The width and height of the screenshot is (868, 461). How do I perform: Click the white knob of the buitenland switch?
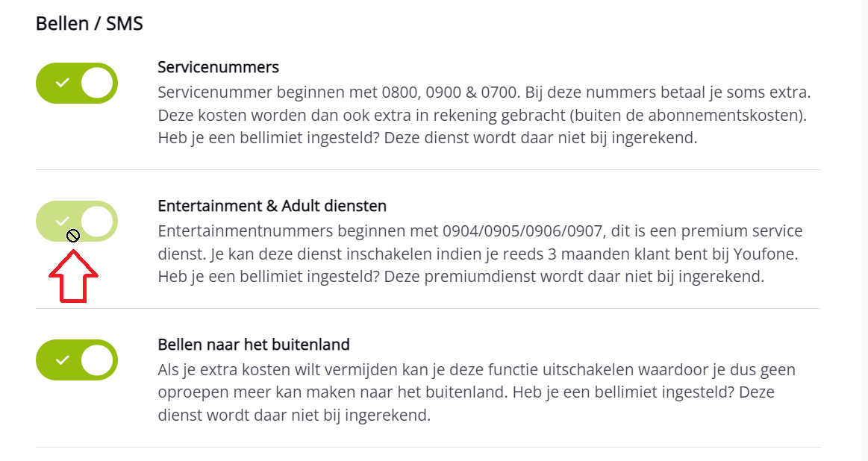click(x=97, y=360)
